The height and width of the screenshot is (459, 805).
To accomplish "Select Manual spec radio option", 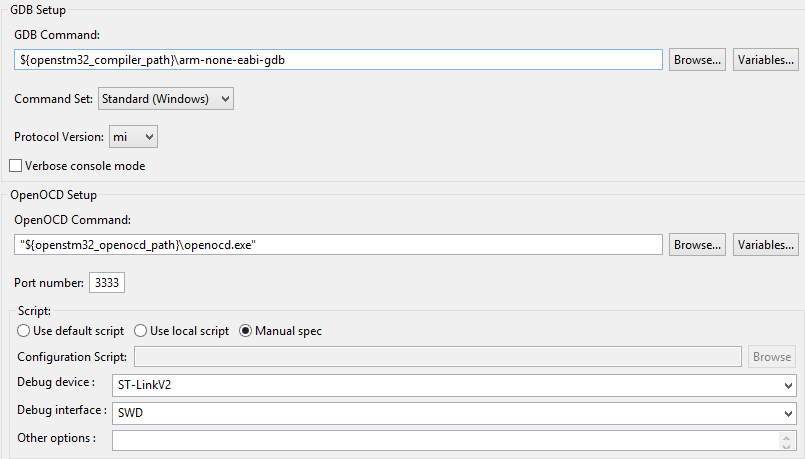I will coord(245,331).
